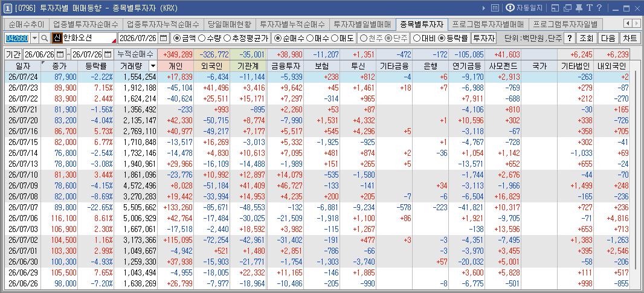Click the 조회 query button
This screenshot has width=644, height=293.
pos(586,38)
